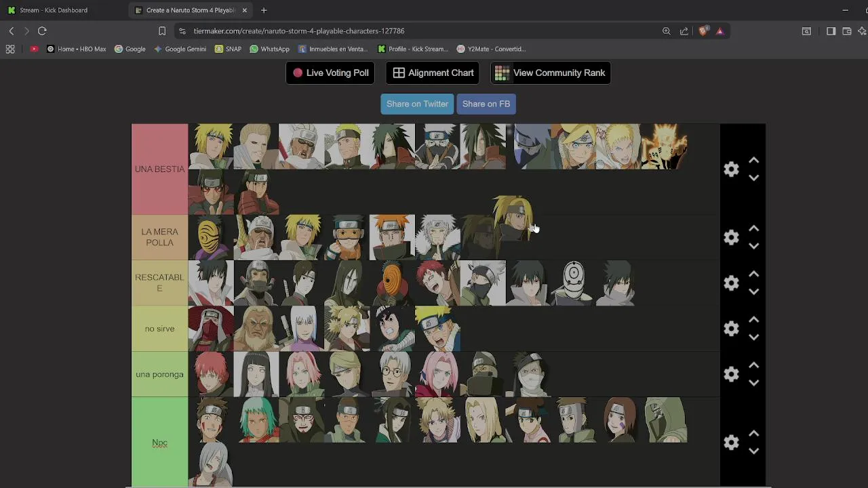This screenshot has height=488, width=868.
Task: Reload the tiermaker page
Action: tap(42, 30)
